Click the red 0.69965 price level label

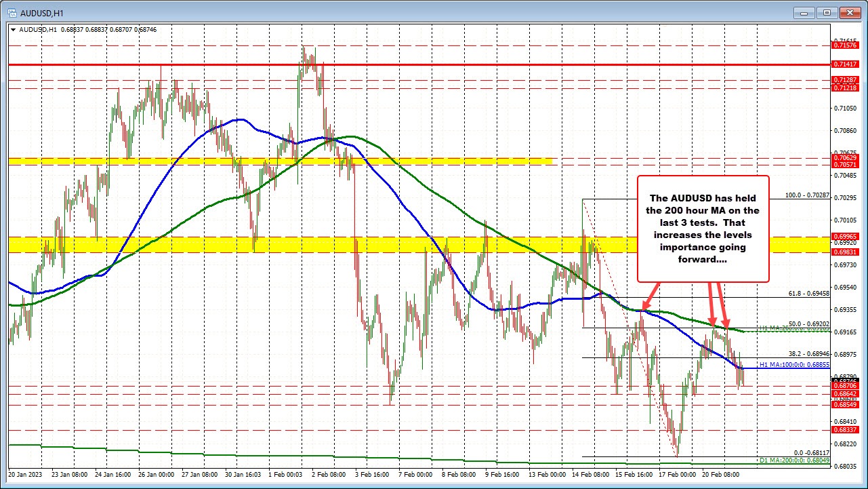point(846,236)
